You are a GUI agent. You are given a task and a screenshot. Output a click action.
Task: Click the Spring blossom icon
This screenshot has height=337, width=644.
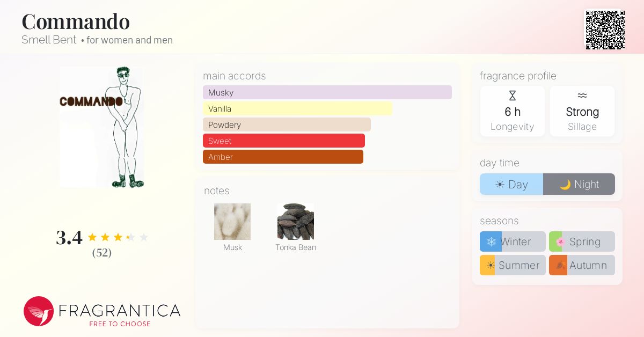(560, 241)
